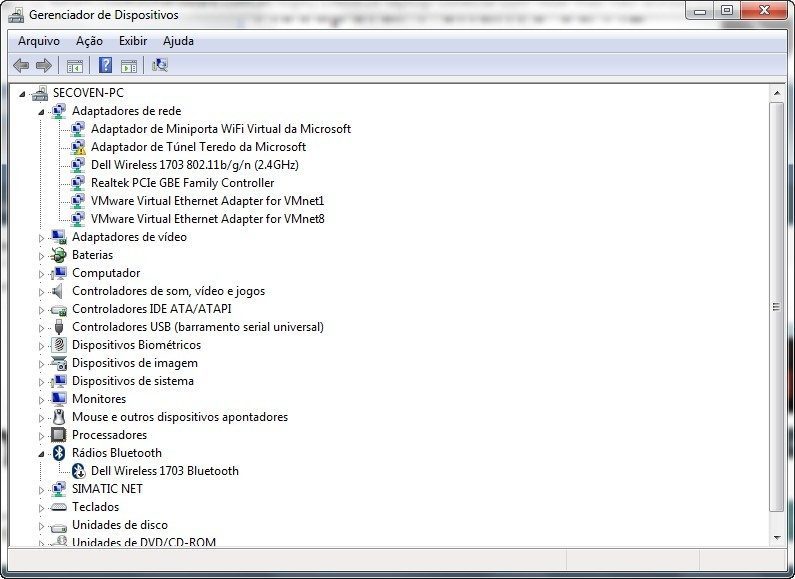Click the SECOVEN-PC computer icon

click(40, 93)
